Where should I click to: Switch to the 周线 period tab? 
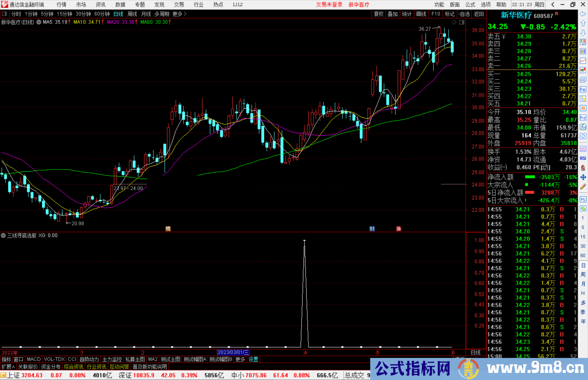pos(132,14)
